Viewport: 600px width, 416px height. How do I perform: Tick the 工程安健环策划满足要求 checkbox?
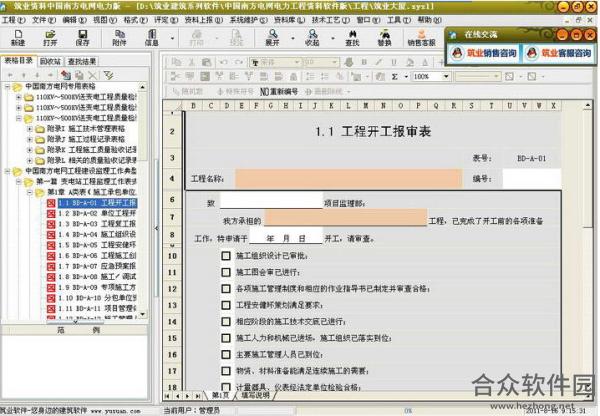226,305
